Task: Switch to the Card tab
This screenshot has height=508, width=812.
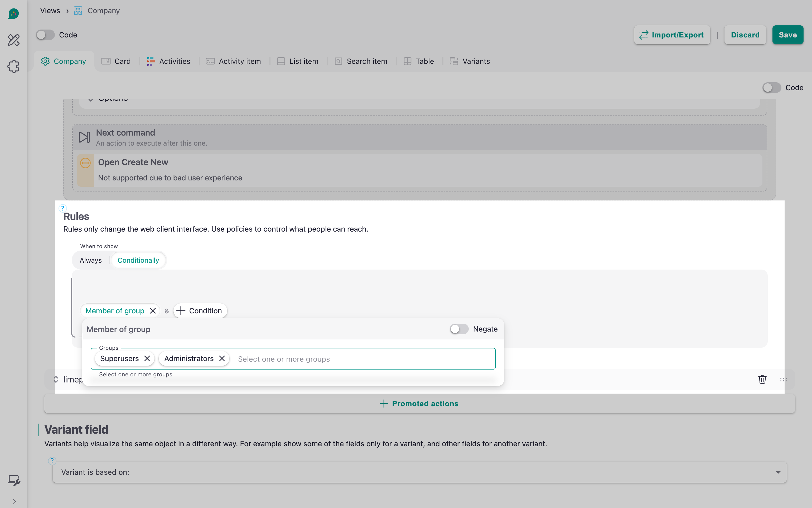Action: pos(116,61)
